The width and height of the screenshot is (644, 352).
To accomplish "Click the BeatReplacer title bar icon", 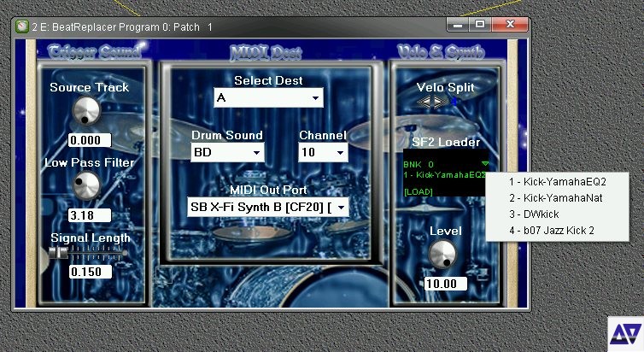I will (21, 26).
